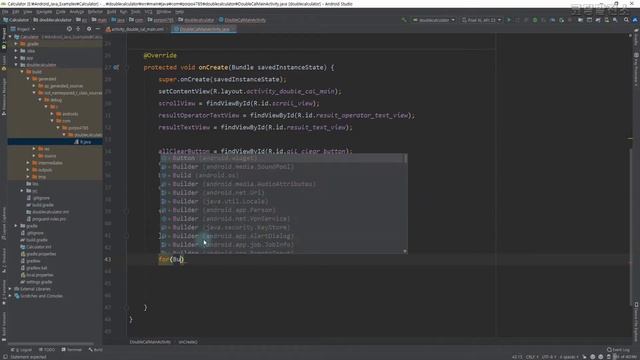Viewport: 640px width, 360px height.
Task: Open the run configuration dropdown
Action: point(434,20)
